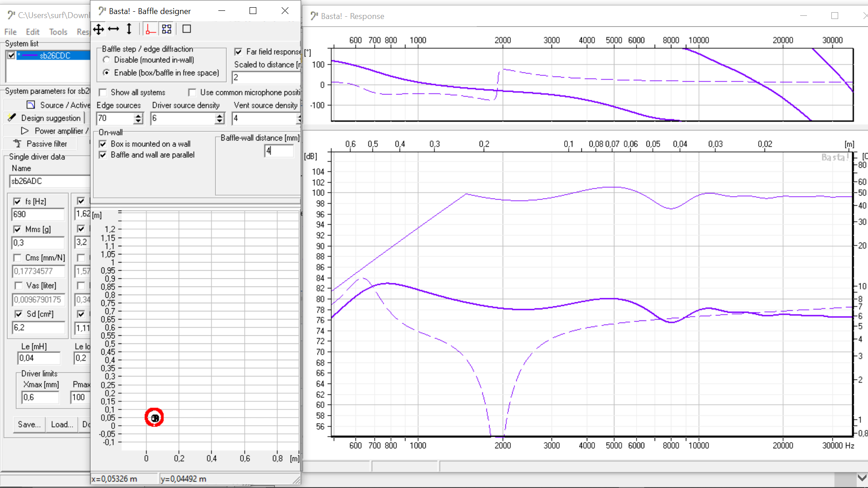Increase Edge sources value with up arrow
This screenshot has height=488, width=868.
tap(138, 116)
